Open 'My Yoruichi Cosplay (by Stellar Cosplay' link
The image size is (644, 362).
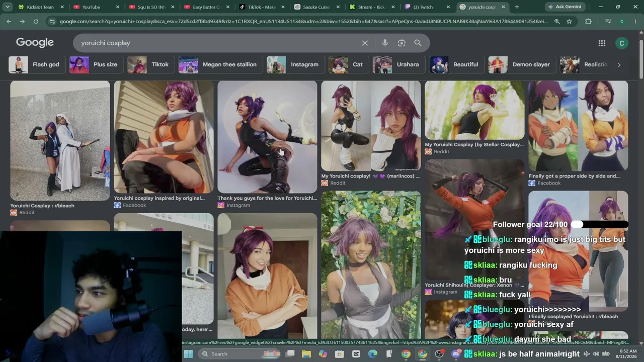(x=474, y=145)
